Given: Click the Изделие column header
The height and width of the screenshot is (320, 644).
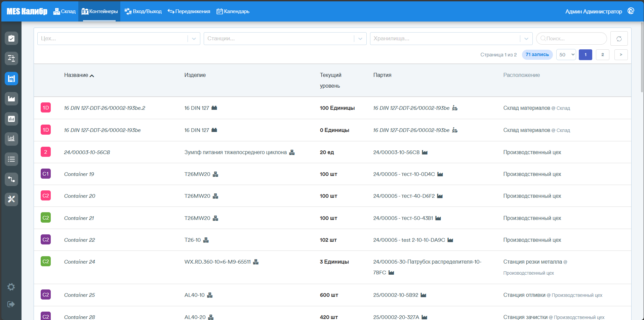Looking at the screenshot, I should 195,75.
